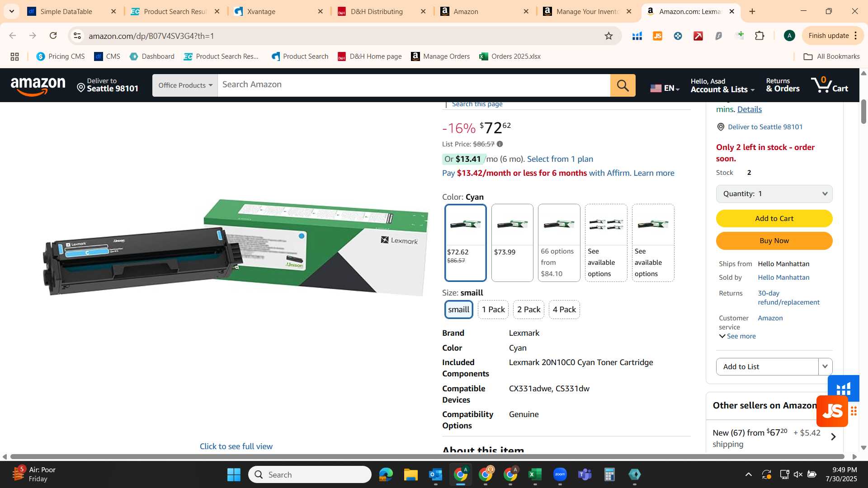This screenshot has width=868, height=488.
Task: Open the Hello Manhattan seller link
Action: point(783,277)
